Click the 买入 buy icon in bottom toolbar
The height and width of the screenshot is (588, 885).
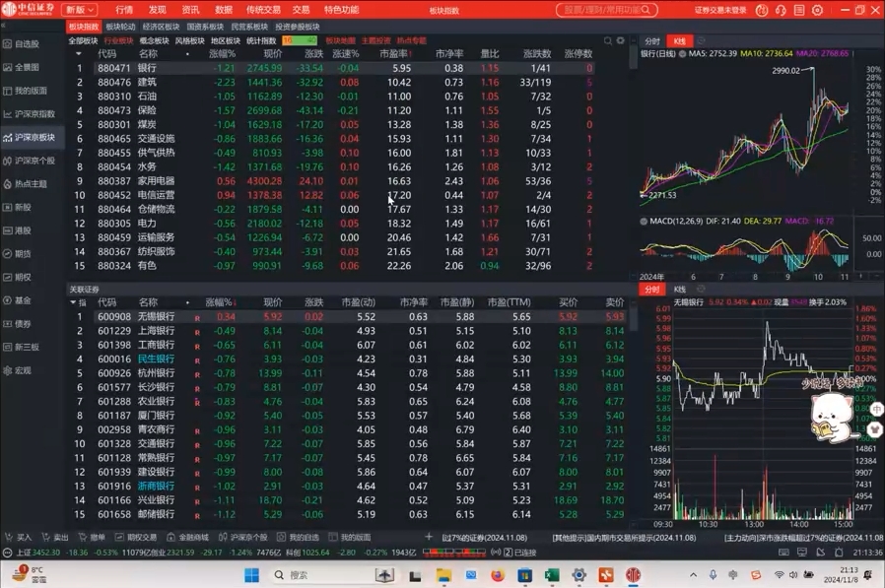point(19,538)
